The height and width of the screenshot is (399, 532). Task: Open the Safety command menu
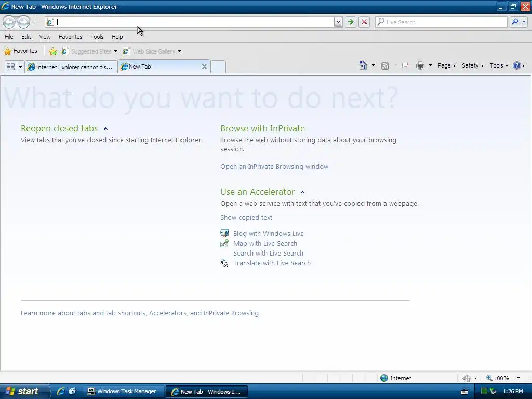pyautogui.click(x=473, y=65)
